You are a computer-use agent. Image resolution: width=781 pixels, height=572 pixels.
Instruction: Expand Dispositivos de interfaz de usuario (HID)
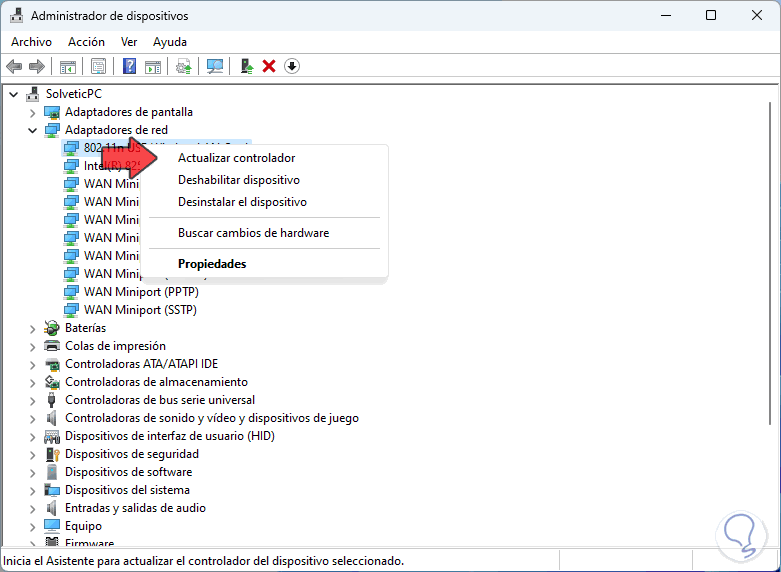32,437
